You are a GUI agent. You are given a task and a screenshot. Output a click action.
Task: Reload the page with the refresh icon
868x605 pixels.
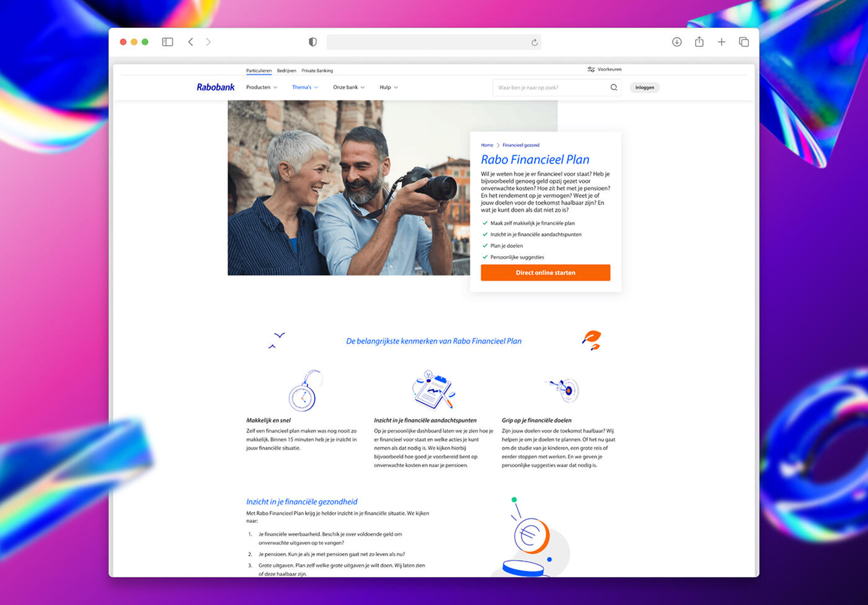(534, 42)
